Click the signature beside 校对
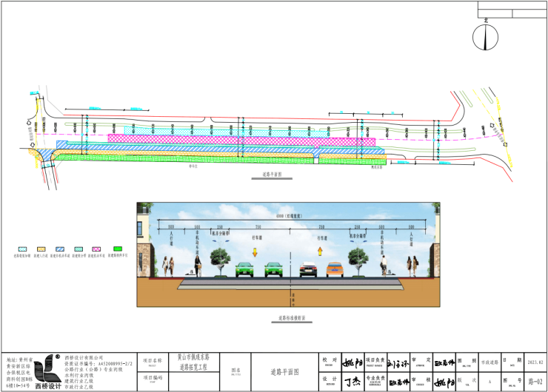548x392 pixels. 352,363
